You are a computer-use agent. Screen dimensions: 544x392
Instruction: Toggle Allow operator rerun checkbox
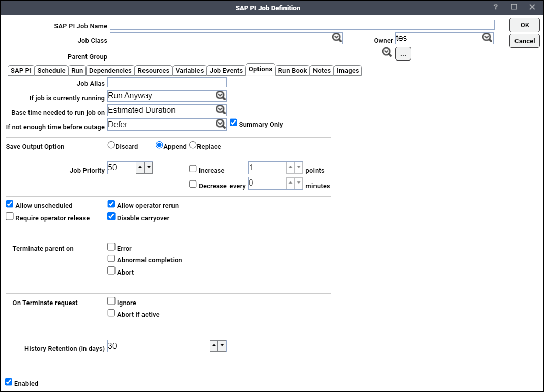111,204
